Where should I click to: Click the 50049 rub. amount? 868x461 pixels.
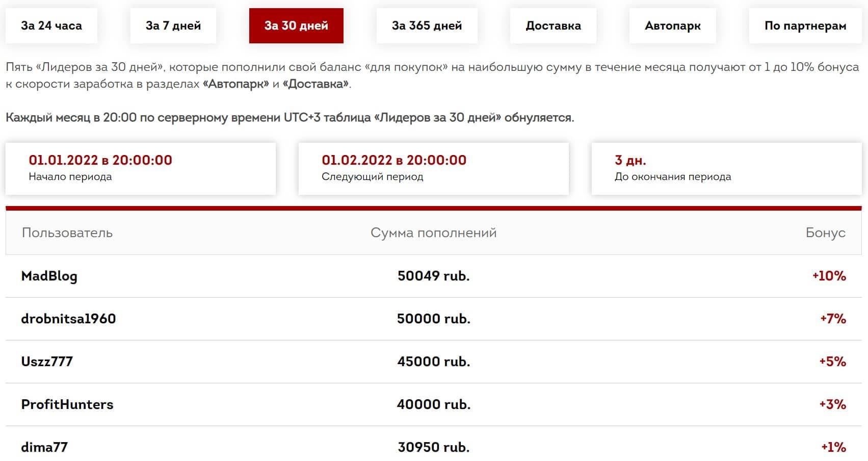tap(434, 276)
